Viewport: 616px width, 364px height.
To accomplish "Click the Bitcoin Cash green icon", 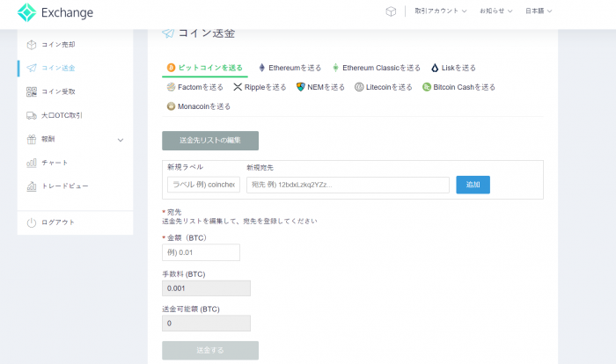I will pyautogui.click(x=427, y=87).
